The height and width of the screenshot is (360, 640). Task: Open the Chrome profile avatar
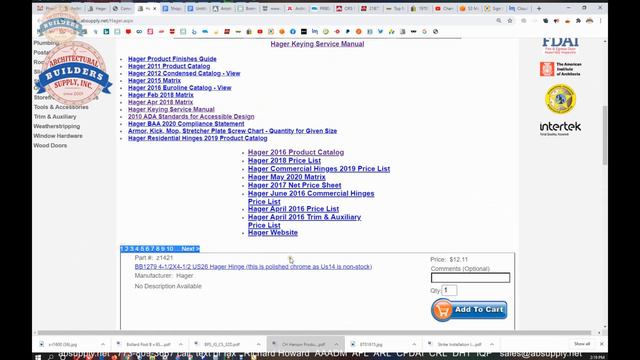click(589, 20)
